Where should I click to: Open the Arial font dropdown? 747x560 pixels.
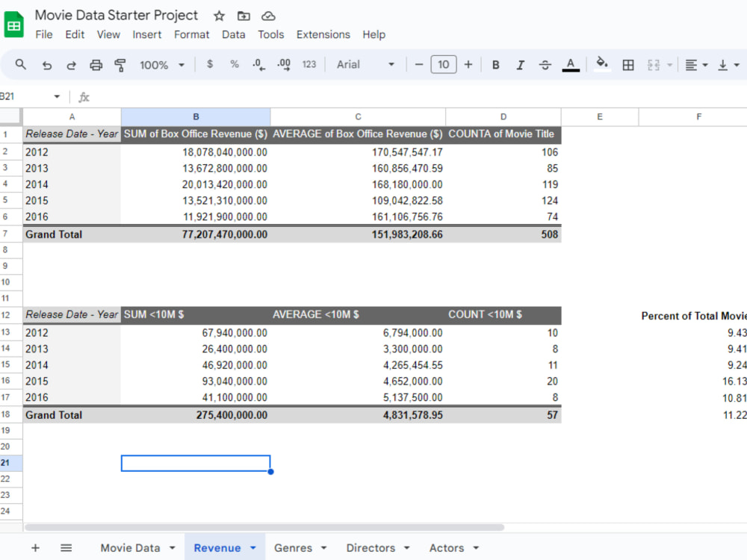[365, 64]
